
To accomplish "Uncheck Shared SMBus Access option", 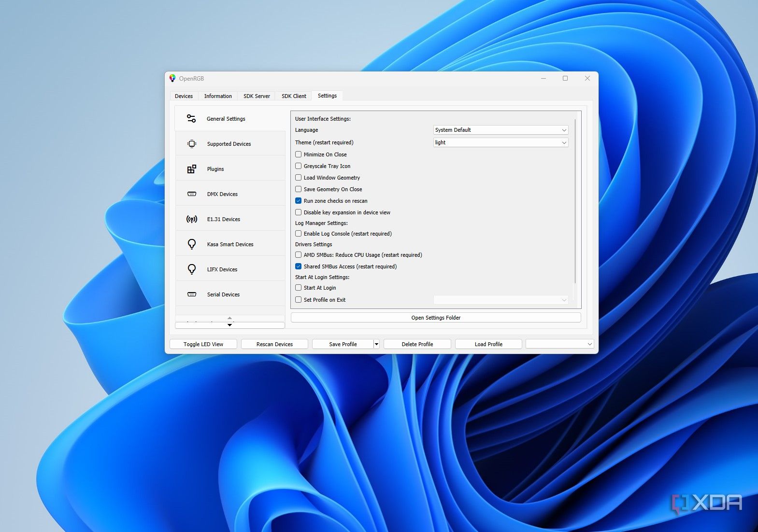I will click(299, 266).
